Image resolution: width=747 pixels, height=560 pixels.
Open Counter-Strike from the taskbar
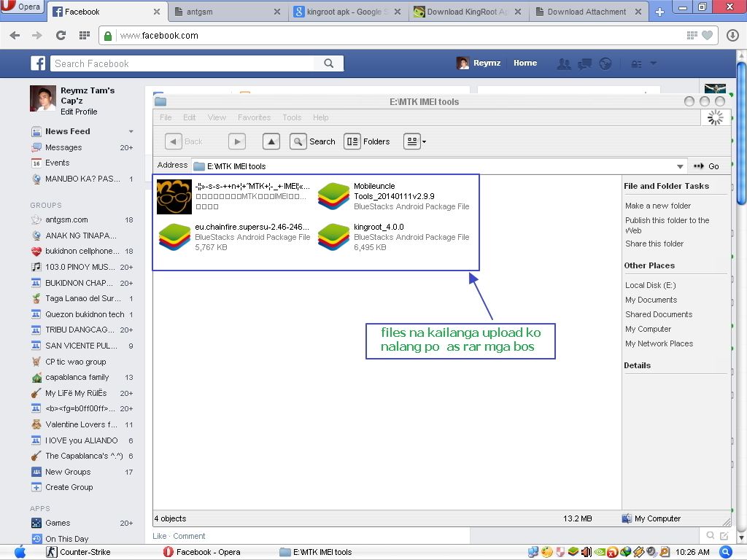pyautogui.click(x=79, y=552)
